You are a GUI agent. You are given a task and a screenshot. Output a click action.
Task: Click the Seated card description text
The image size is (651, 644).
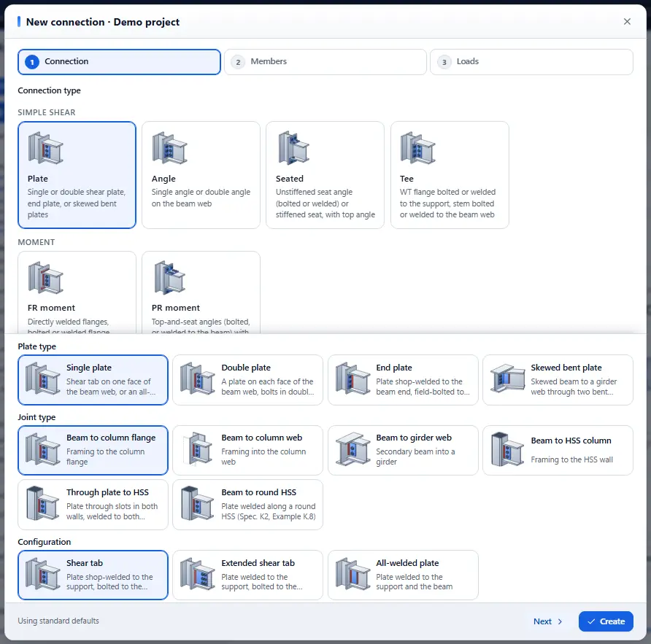(325, 203)
